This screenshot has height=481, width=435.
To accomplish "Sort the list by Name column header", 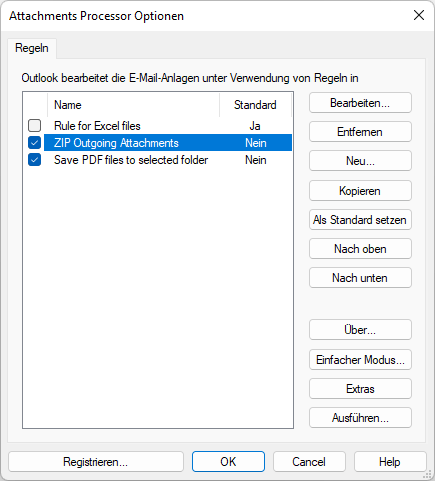I will pyautogui.click(x=133, y=105).
